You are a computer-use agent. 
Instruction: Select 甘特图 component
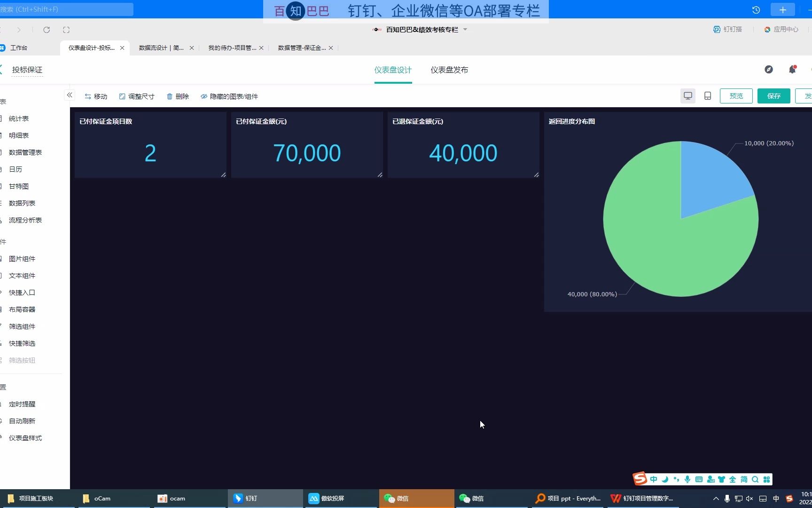[x=19, y=187]
